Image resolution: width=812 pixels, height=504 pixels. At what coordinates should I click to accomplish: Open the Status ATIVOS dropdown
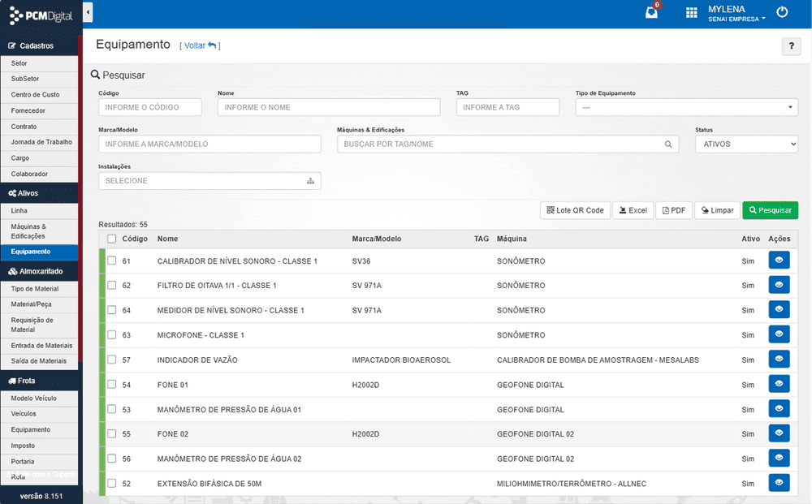tap(746, 144)
